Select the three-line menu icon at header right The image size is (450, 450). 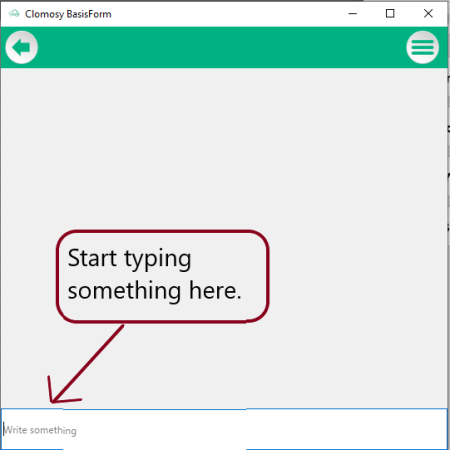tap(422, 47)
